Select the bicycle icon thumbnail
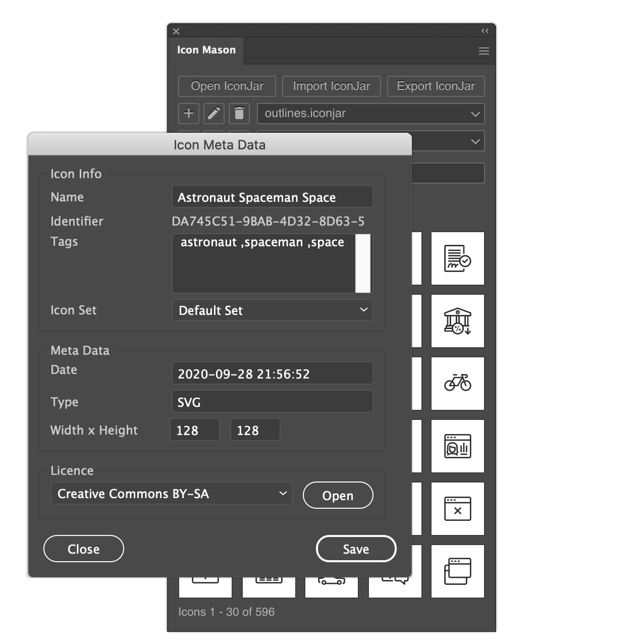 click(458, 384)
